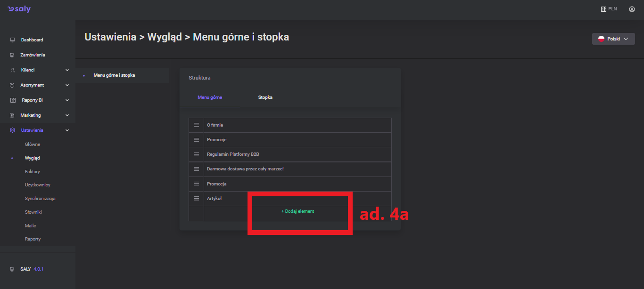Screen dimensions: 644x289
Task: Collapse the Ustawienia sidebar section
Action: pyautogui.click(x=67, y=130)
